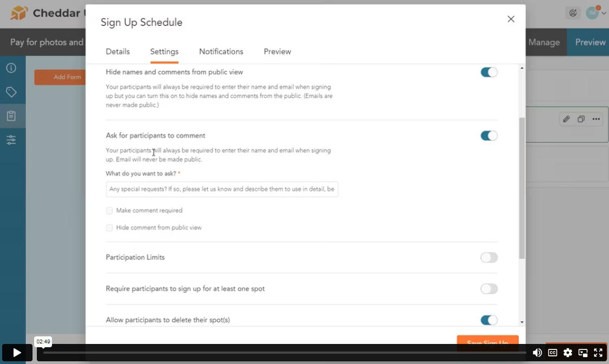Select the price tag sidebar icon
The height and width of the screenshot is (364, 609).
click(11, 92)
